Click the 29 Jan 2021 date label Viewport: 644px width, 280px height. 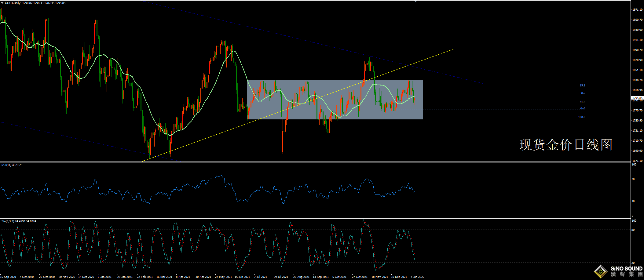[x=125, y=277]
